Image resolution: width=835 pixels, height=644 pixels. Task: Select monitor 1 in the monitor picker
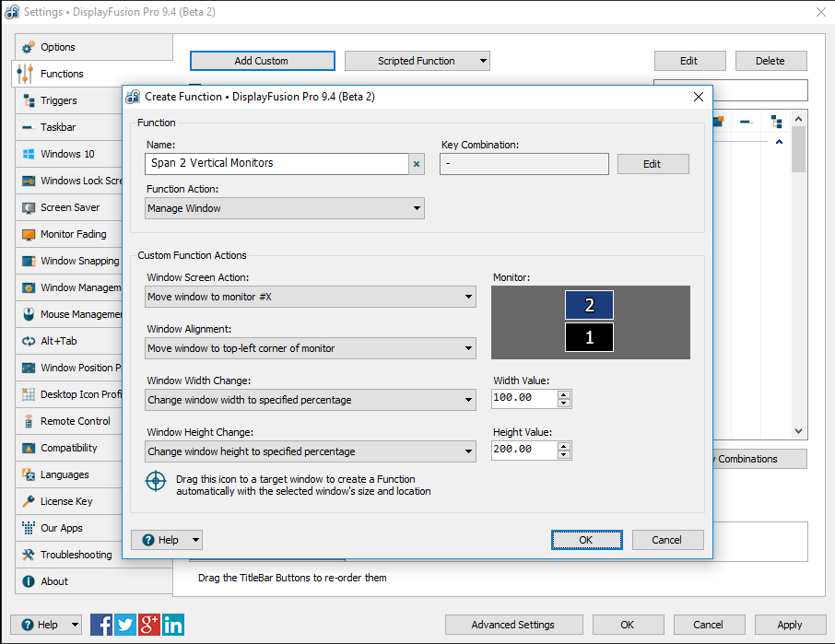(589, 337)
